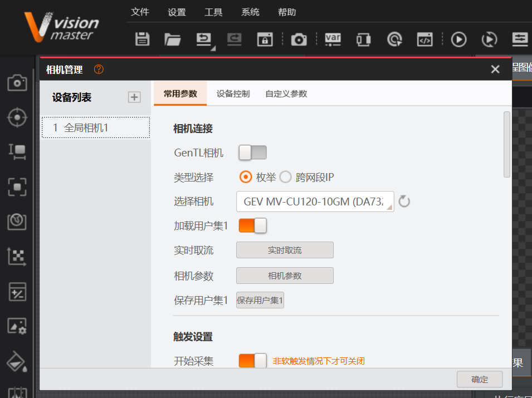Click the 实时取流 button
The width and height of the screenshot is (532, 398).
pyautogui.click(x=285, y=250)
